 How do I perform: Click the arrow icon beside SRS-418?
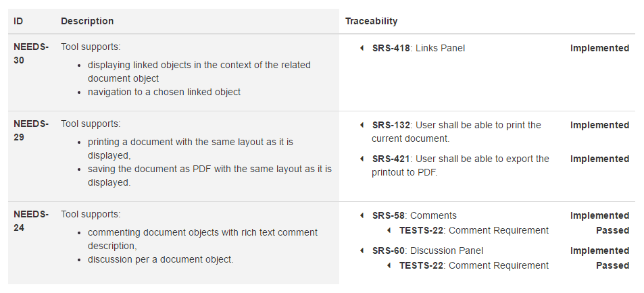pyautogui.click(x=362, y=49)
